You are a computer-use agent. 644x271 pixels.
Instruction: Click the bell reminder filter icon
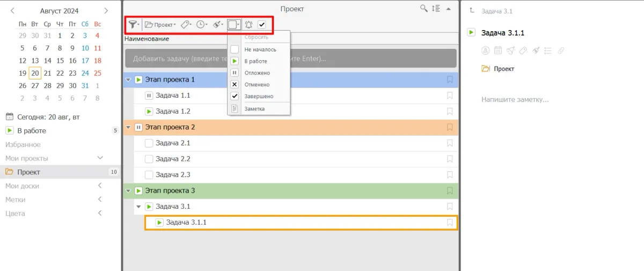(248, 24)
